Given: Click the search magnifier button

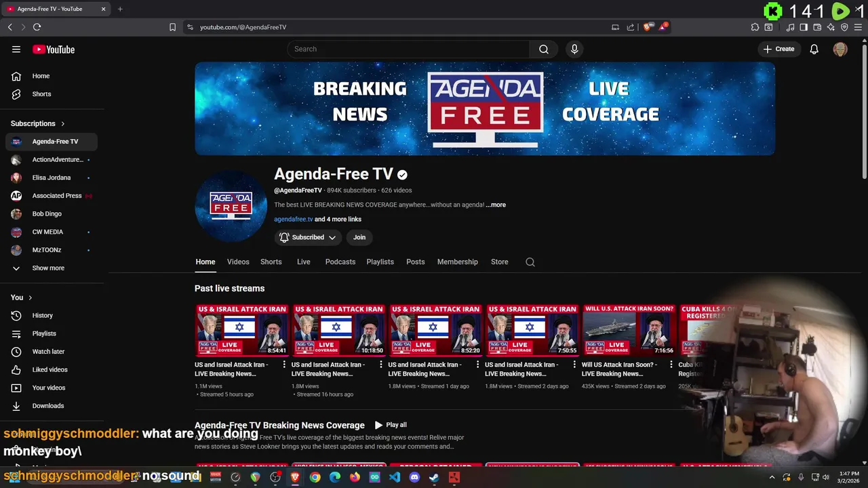Looking at the screenshot, I should pyautogui.click(x=544, y=49).
